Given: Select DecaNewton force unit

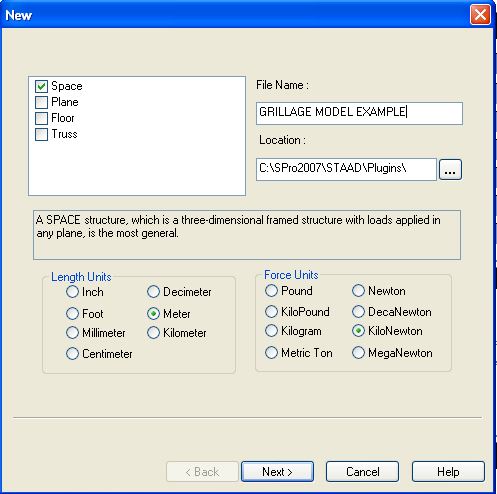Looking at the screenshot, I should 358,312.
